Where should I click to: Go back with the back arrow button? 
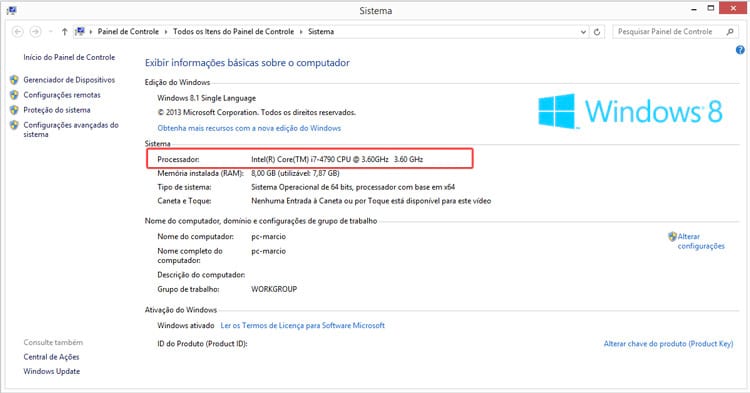click(x=18, y=32)
